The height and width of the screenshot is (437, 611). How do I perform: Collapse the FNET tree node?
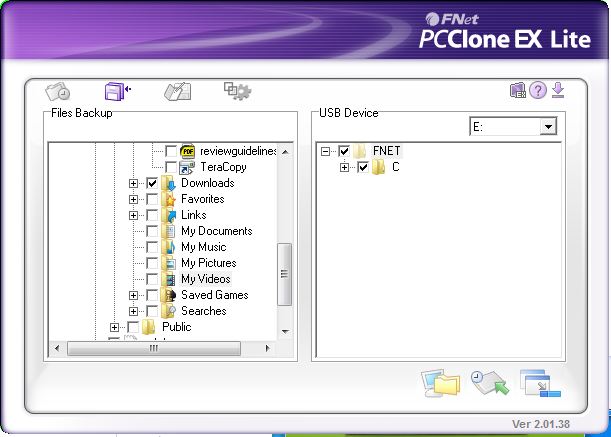(x=325, y=151)
